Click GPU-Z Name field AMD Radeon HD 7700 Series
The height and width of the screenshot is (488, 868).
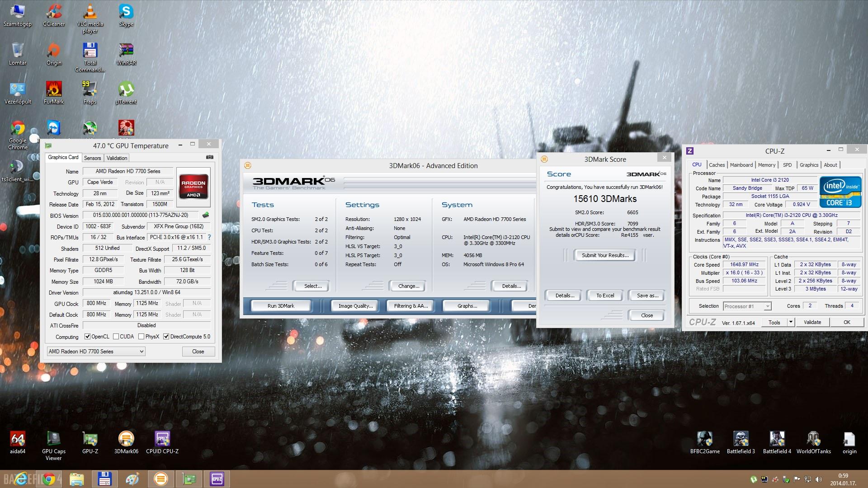point(128,171)
